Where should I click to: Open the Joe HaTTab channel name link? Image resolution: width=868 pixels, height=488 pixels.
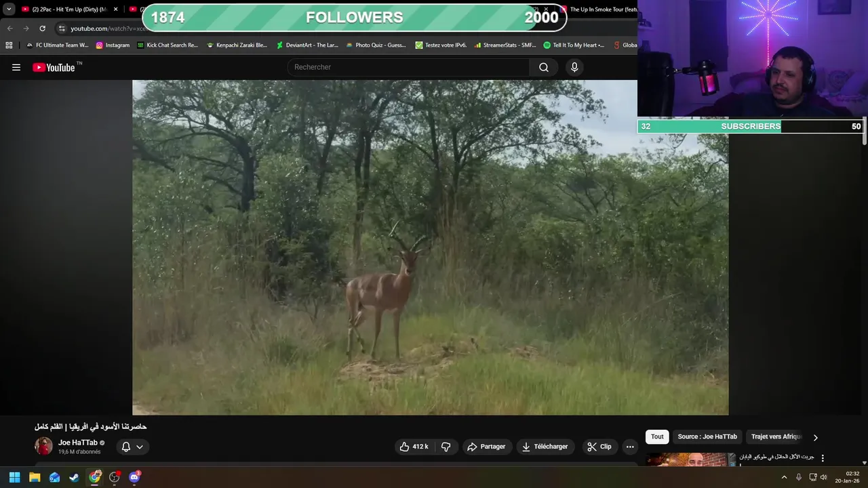78,443
